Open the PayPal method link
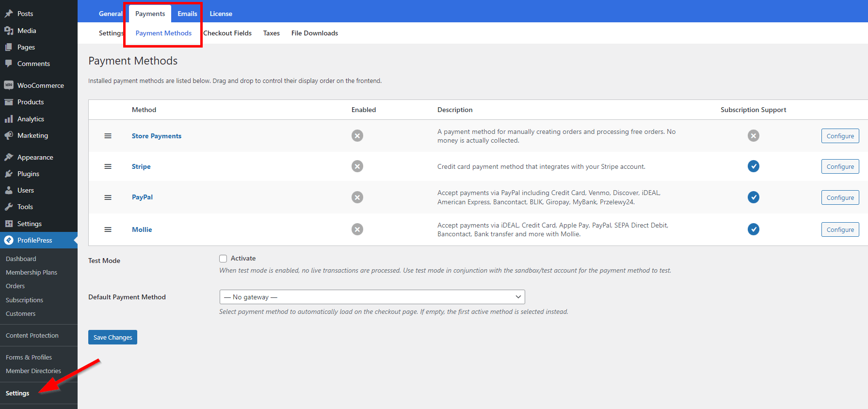 (142, 197)
